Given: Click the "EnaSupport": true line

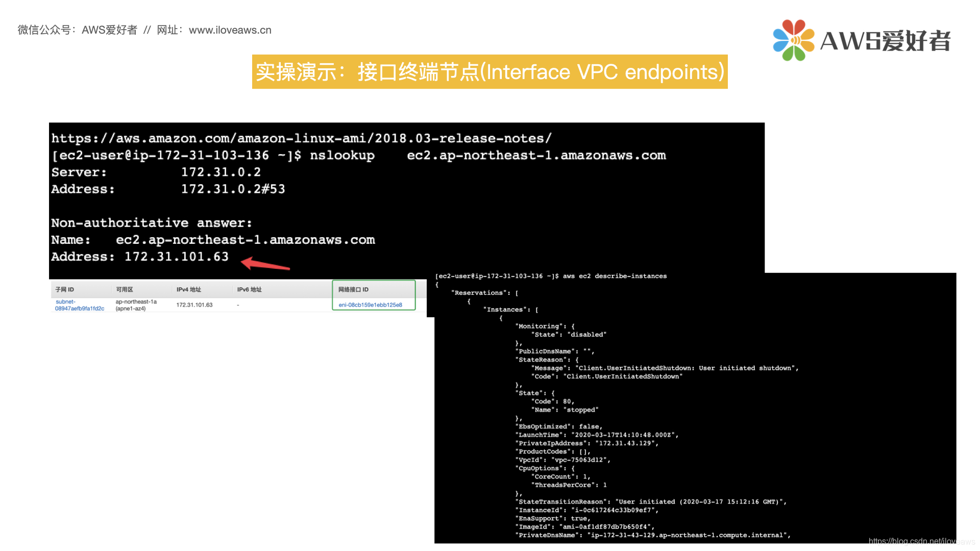Looking at the screenshot, I should click(553, 519).
